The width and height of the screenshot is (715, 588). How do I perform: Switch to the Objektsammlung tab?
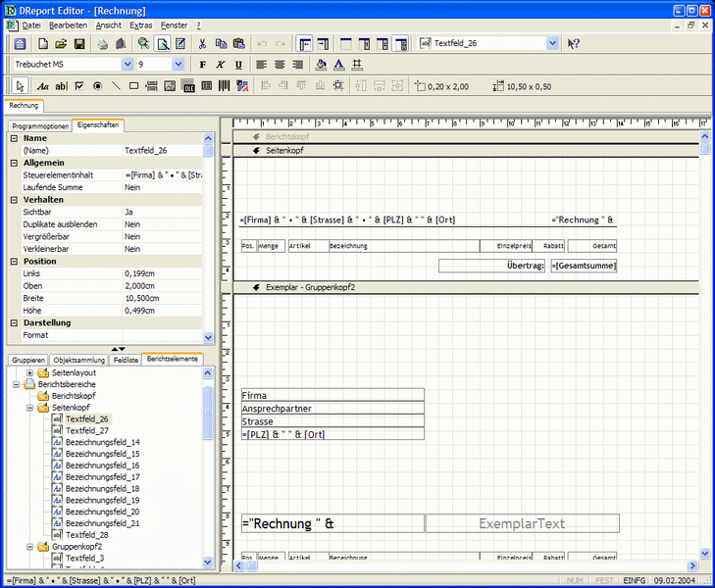pos(78,361)
